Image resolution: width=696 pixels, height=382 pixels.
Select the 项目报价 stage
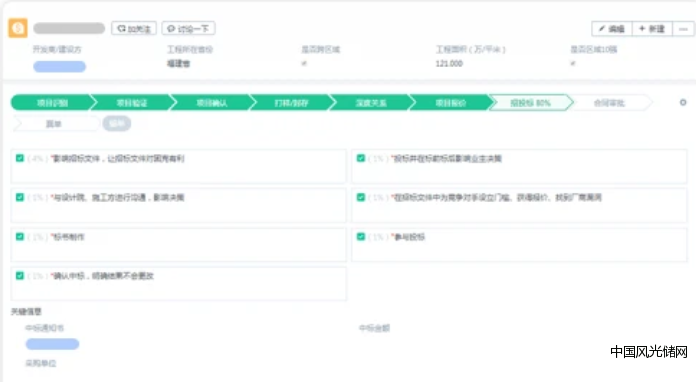coord(451,103)
